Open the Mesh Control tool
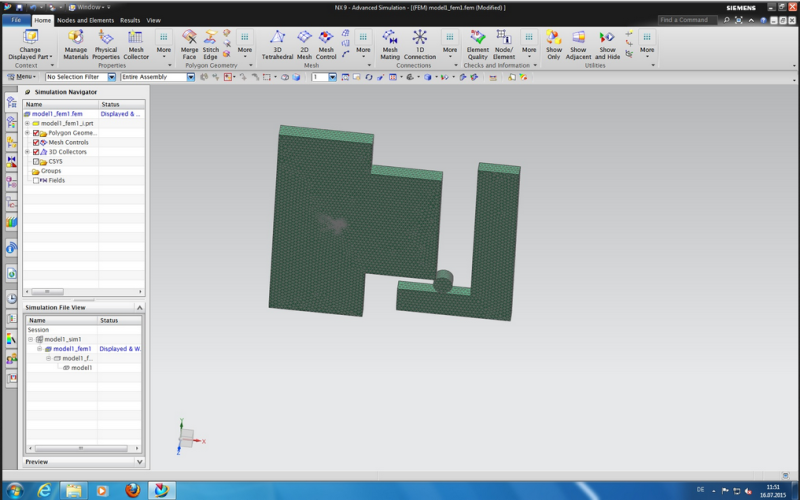Screen dimensions: 800x500 (x=326, y=44)
